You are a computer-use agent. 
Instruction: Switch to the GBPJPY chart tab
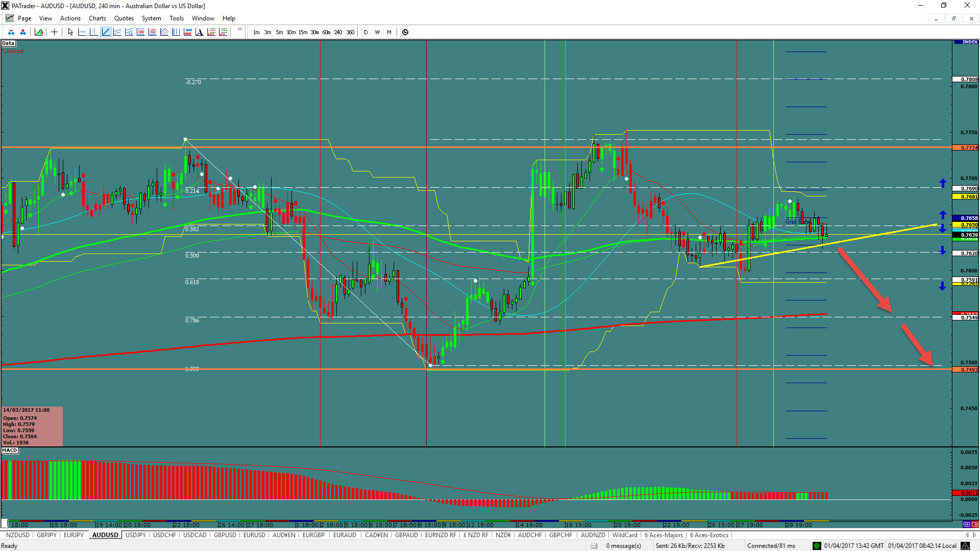click(x=47, y=535)
